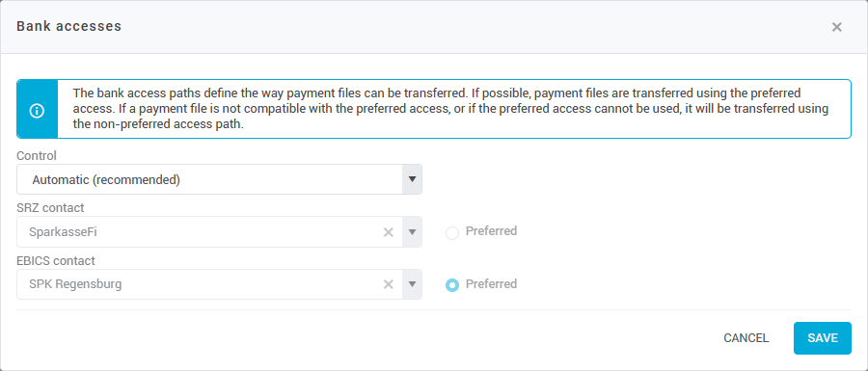Clear the SPK Regensburg EBICS contact
Image resolution: width=868 pixels, height=371 pixels.
[x=389, y=284]
